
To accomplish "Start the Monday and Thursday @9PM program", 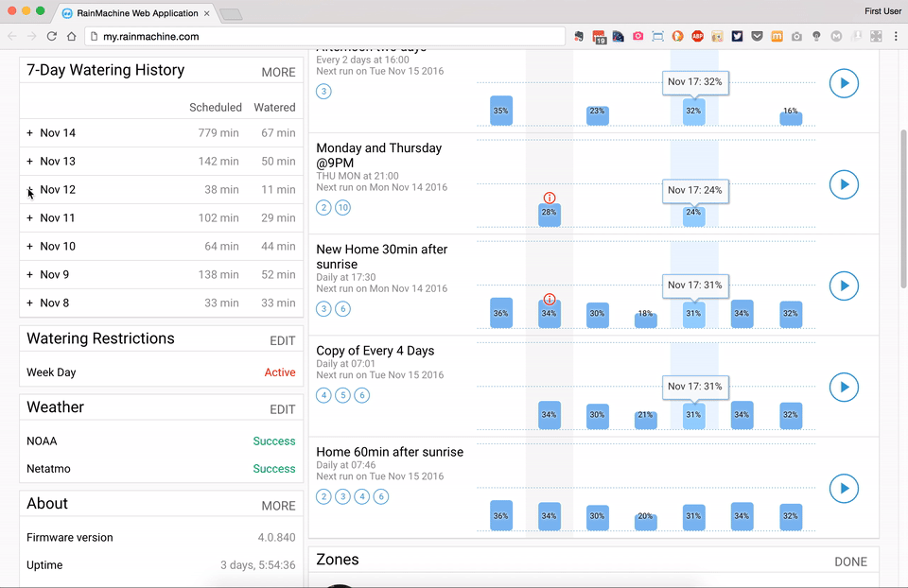I will pyautogui.click(x=844, y=184).
